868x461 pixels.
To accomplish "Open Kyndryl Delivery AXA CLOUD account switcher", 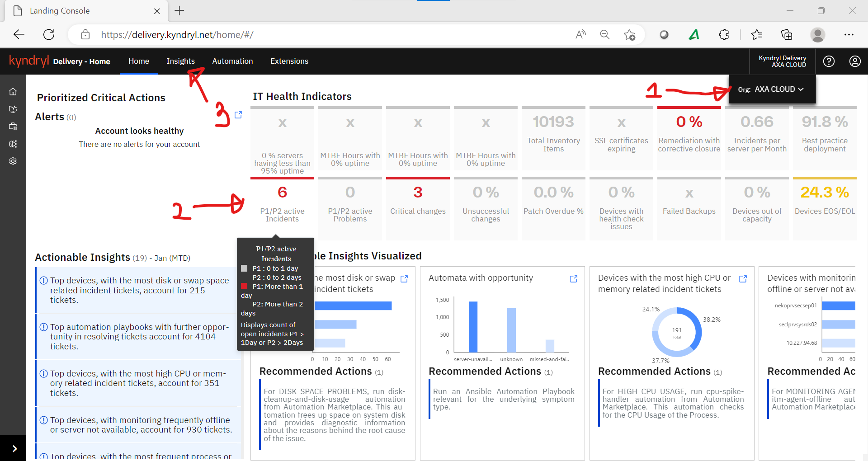I will (x=782, y=61).
